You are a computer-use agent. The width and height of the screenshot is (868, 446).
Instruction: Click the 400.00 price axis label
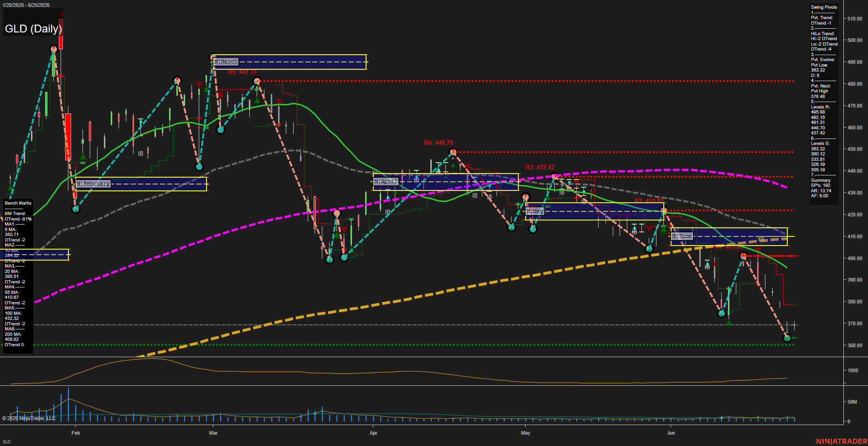pos(855,258)
